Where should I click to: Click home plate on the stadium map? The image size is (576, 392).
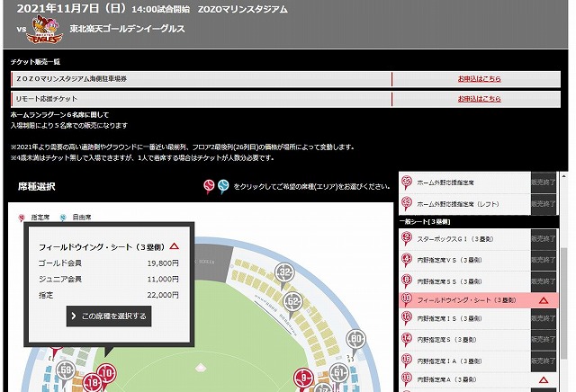(x=200, y=367)
